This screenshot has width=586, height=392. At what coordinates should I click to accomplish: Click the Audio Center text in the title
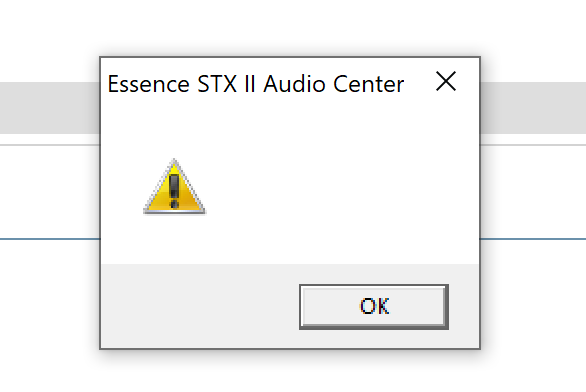point(334,84)
